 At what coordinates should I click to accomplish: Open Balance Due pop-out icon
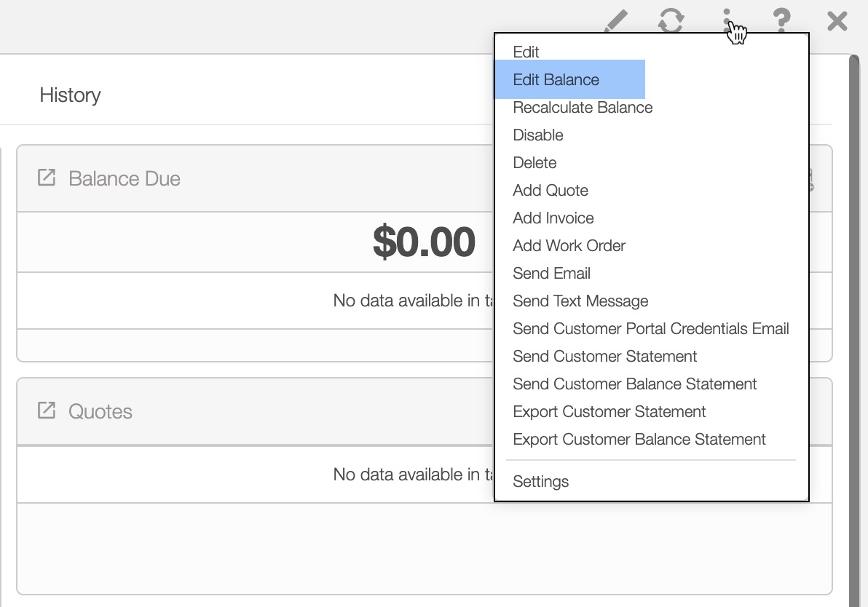click(x=47, y=178)
